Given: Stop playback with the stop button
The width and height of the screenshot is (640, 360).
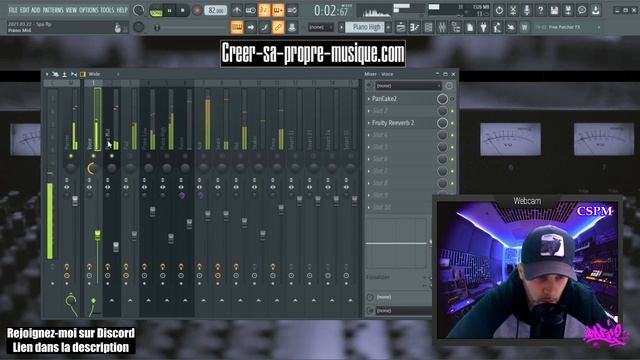Looking at the screenshot, I should (182, 10).
